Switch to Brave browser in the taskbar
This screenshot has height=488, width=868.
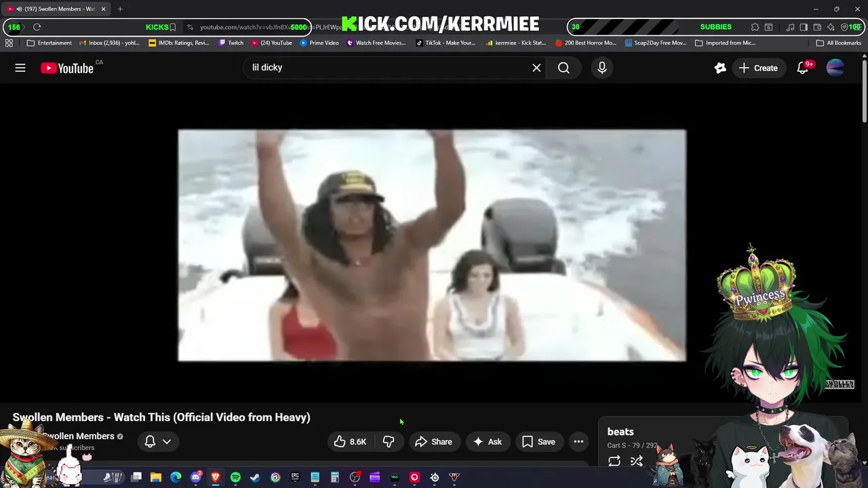coord(216,477)
